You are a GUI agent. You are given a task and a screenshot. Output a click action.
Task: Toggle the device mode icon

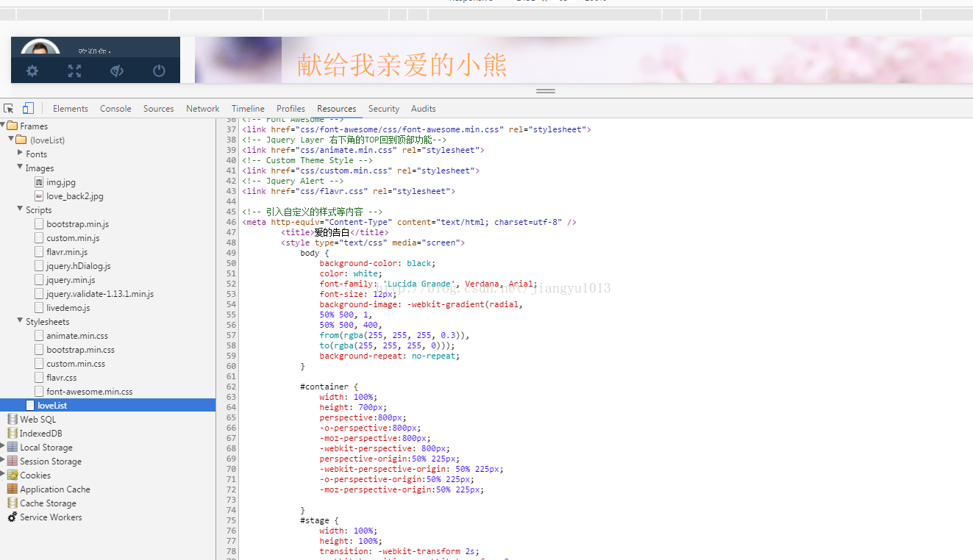tap(28, 108)
